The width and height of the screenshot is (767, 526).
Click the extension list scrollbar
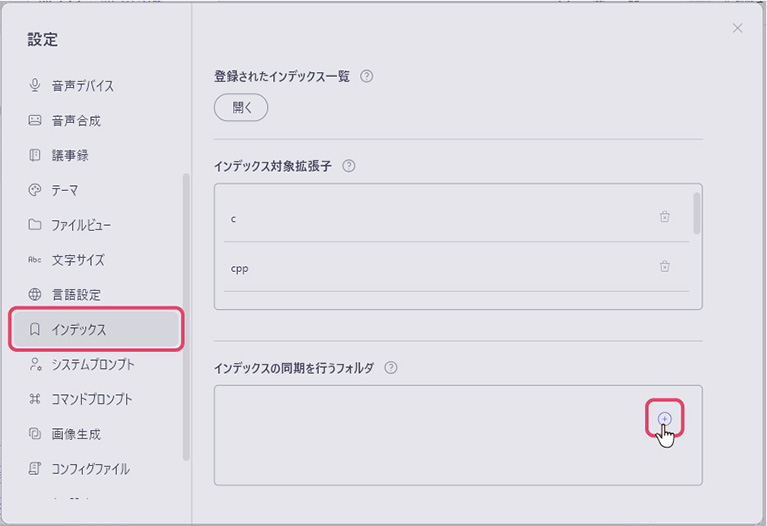tap(696, 212)
